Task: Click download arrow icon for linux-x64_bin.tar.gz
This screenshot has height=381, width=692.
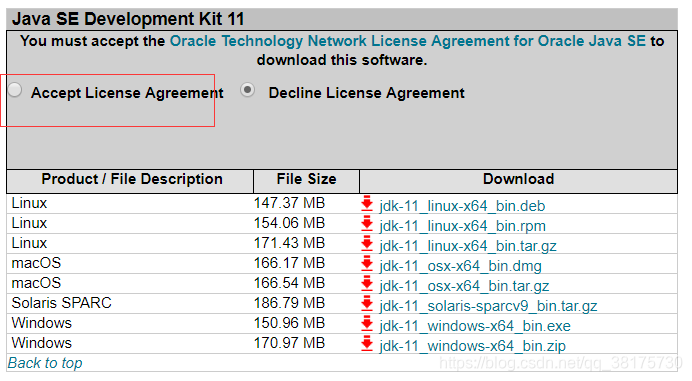Action: pyautogui.click(x=367, y=244)
